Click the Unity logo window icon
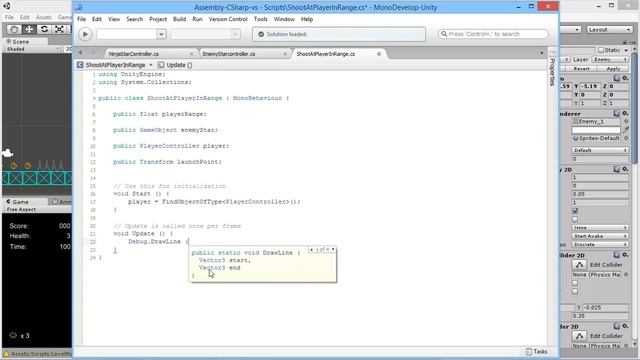 [7, 6]
